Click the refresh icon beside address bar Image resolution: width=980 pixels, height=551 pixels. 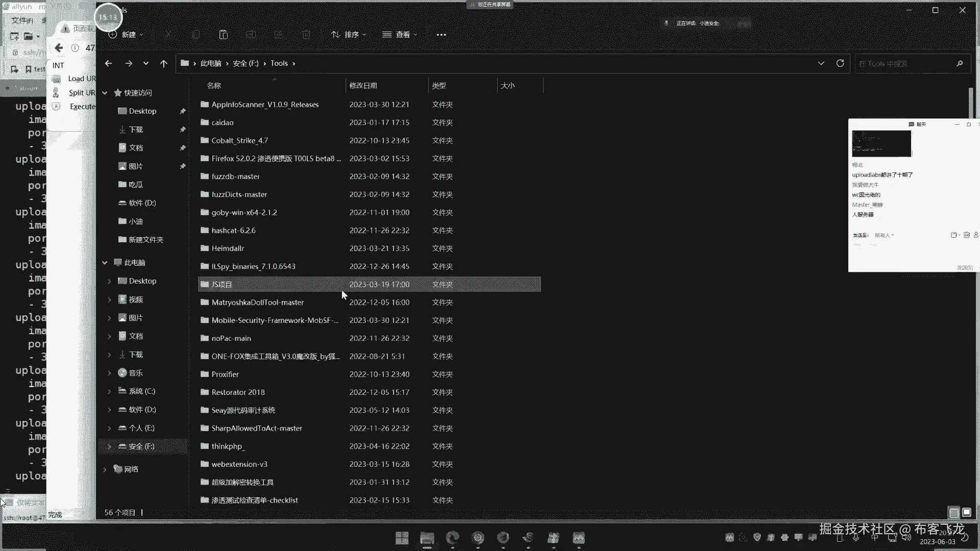pos(840,63)
